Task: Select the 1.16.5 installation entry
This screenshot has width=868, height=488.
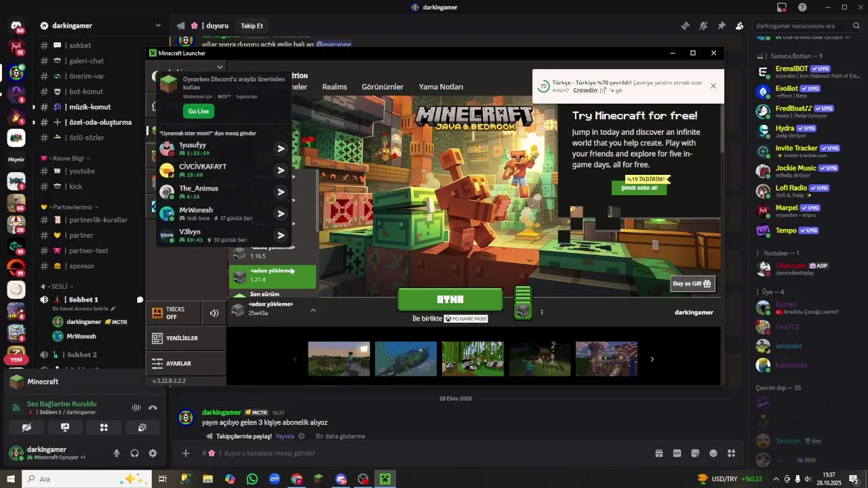Action: pyautogui.click(x=273, y=253)
